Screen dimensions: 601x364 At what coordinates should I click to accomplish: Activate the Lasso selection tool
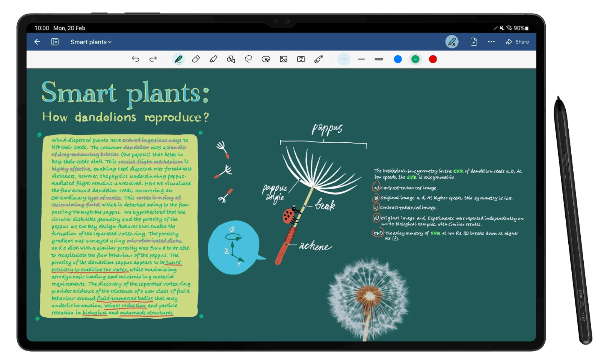pyautogui.click(x=248, y=59)
